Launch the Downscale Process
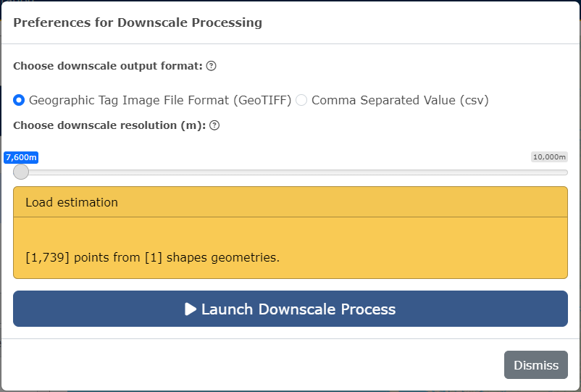 click(x=290, y=309)
